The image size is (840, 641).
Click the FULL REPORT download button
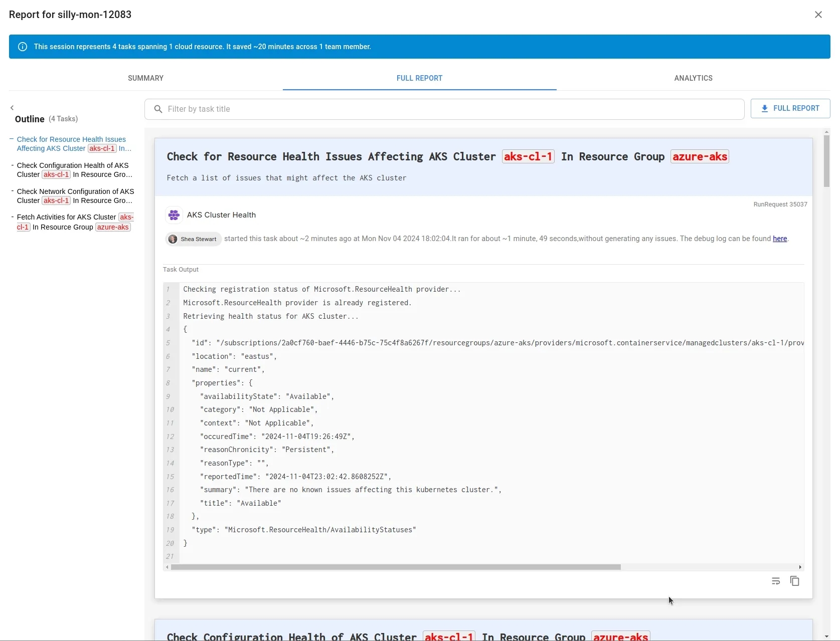pos(790,108)
